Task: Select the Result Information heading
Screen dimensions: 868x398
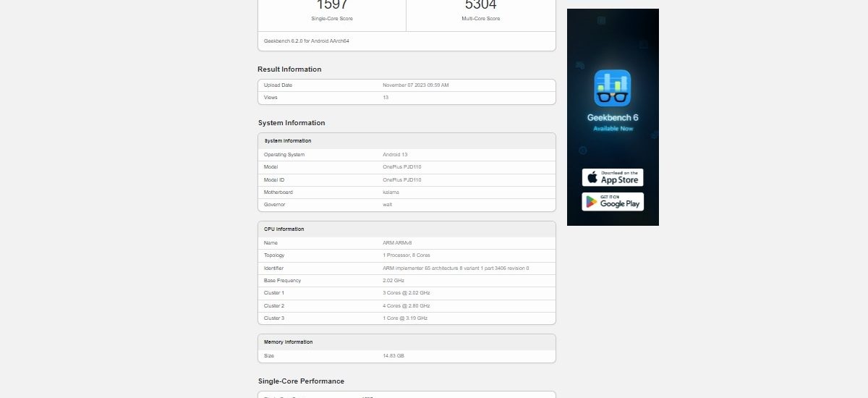Action: (x=289, y=69)
